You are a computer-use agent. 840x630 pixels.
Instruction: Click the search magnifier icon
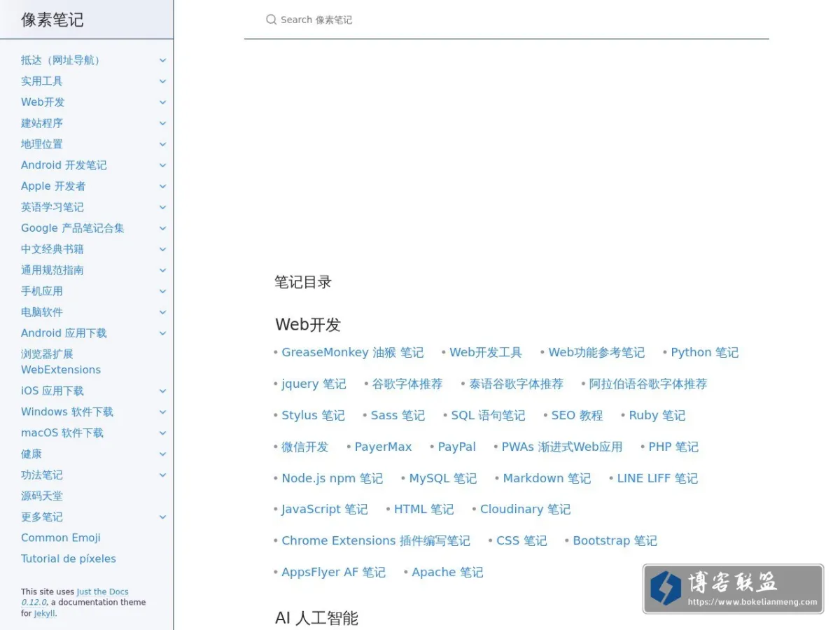tap(272, 20)
